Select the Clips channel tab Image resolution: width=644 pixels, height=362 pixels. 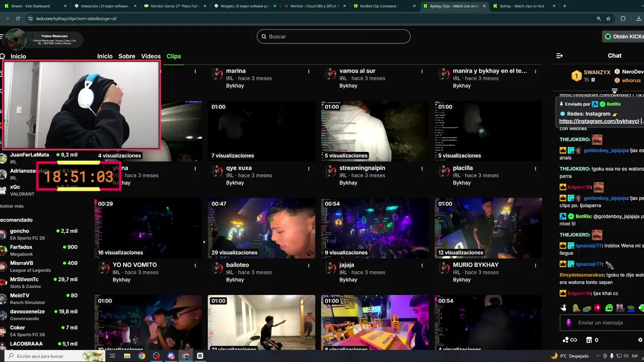pyautogui.click(x=174, y=56)
